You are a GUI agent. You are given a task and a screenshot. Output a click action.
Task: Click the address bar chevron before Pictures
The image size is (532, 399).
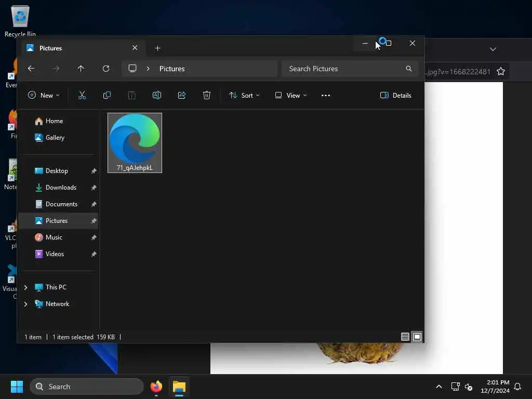pos(148,69)
